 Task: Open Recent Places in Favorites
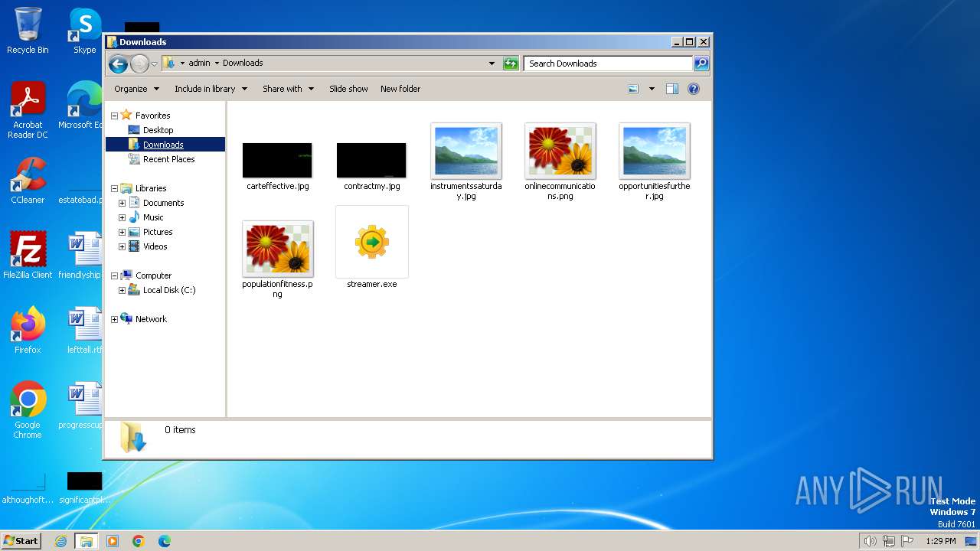168,159
